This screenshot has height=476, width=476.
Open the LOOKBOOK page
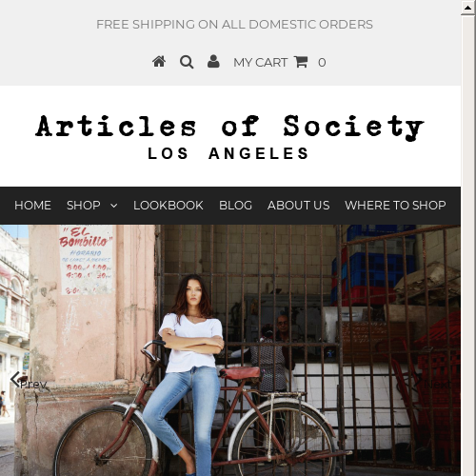click(x=169, y=206)
